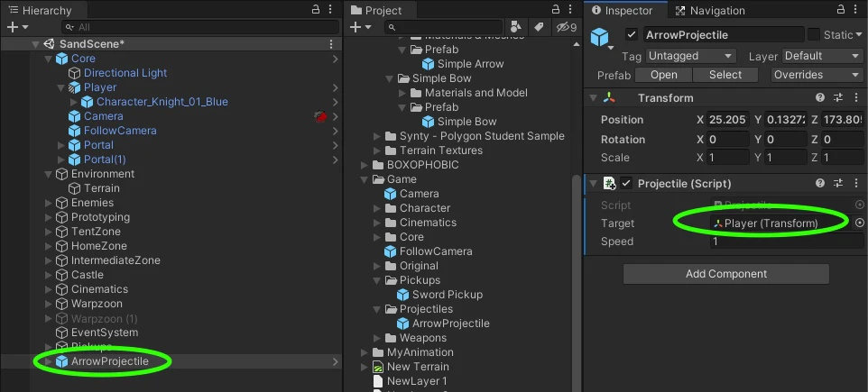
Task: Select the Camera object in Hierarchy
Action: tap(103, 116)
